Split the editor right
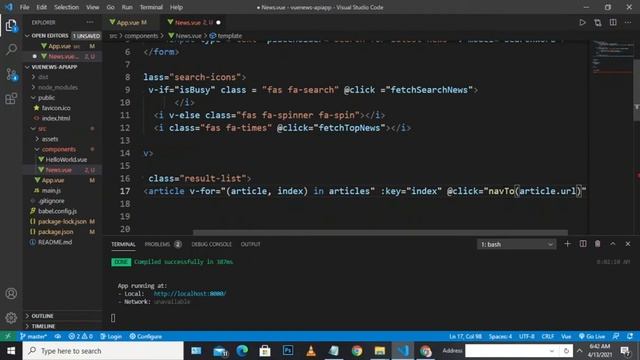The width and height of the screenshot is (640, 360). 613,22
